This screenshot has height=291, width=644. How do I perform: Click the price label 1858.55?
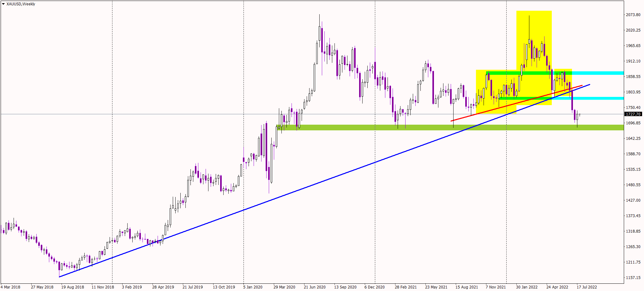(633, 77)
